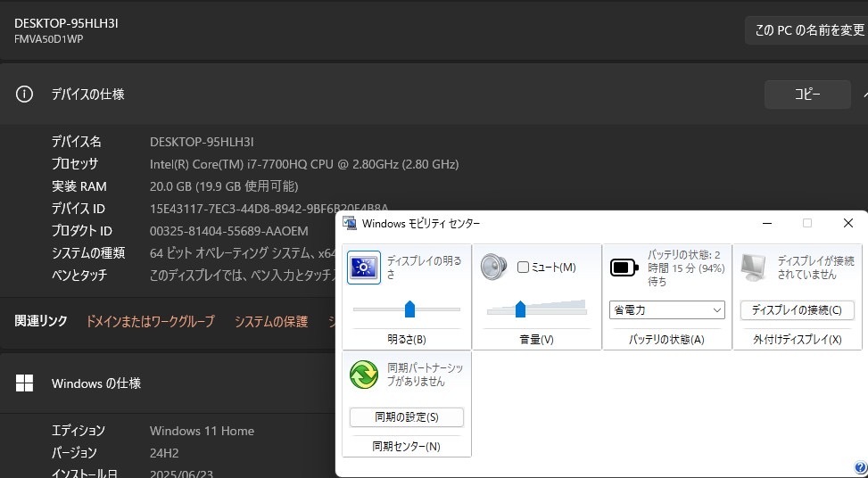Screen dimensions: 868x478
Task: Click the external display monitor icon
Action: tap(754, 268)
